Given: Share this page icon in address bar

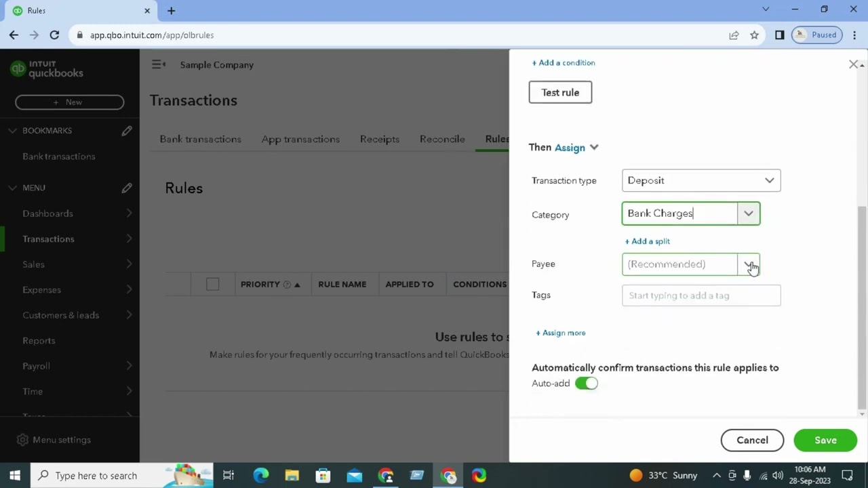Looking at the screenshot, I should [x=734, y=35].
